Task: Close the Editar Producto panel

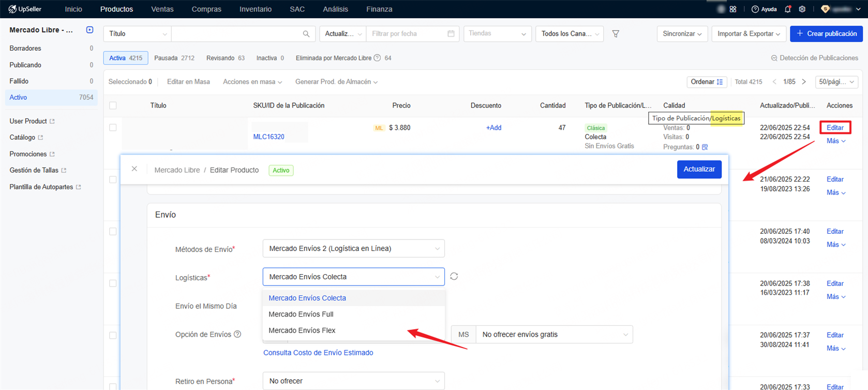Action: 134,169
